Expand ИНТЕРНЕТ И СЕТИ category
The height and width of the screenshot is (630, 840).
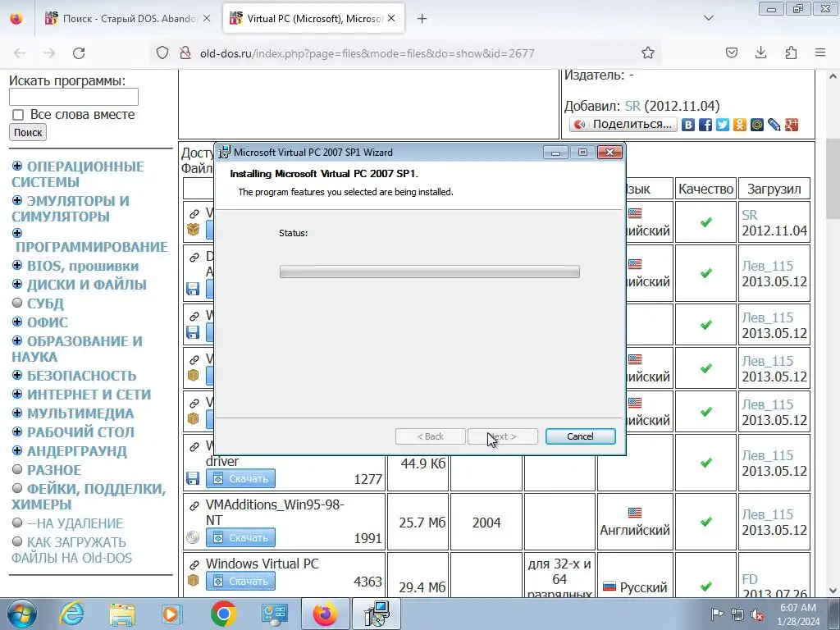coord(17,395)
